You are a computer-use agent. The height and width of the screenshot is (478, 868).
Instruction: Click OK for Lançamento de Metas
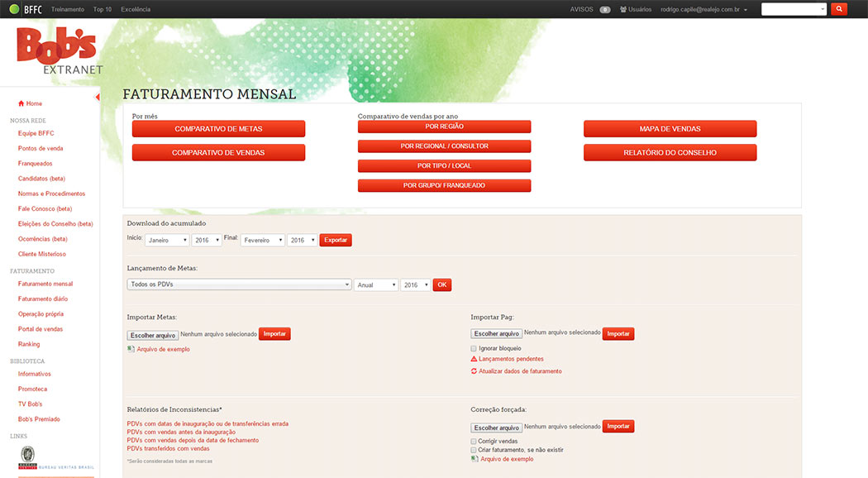pyautogui.click(x=441, y=284)
